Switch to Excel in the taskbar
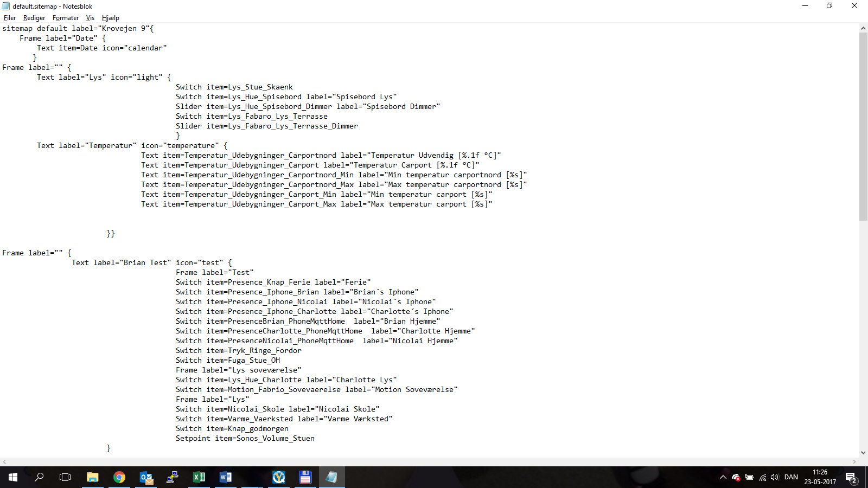This screenshot has height=488, width=868. pos(199,477)
